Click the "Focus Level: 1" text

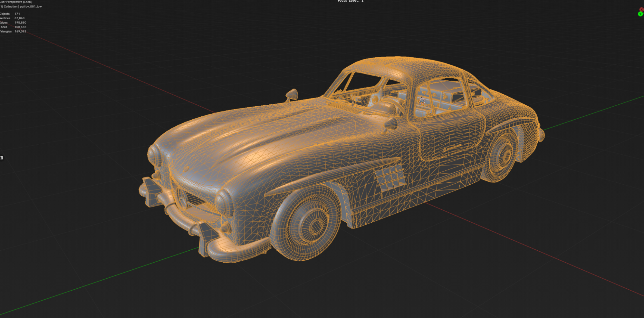pyautogui.click(x=351, y=1)
